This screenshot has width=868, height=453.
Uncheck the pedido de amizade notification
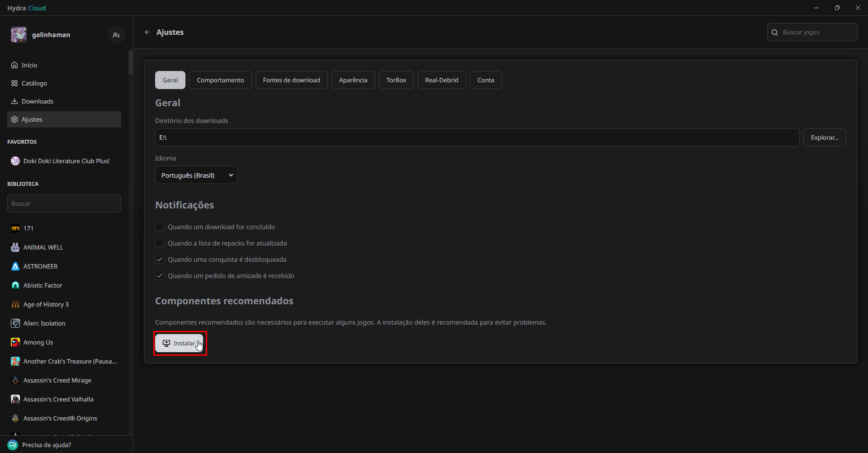pos(160,275)
